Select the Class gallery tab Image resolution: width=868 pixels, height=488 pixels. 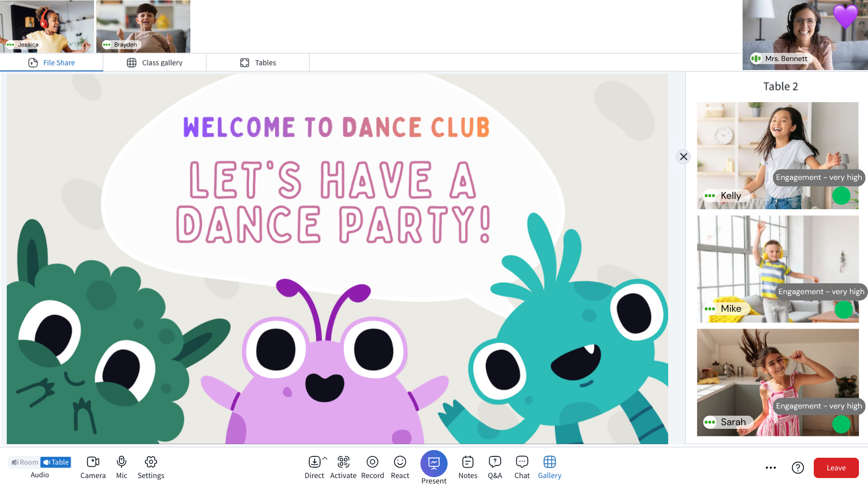pos(155,62)
